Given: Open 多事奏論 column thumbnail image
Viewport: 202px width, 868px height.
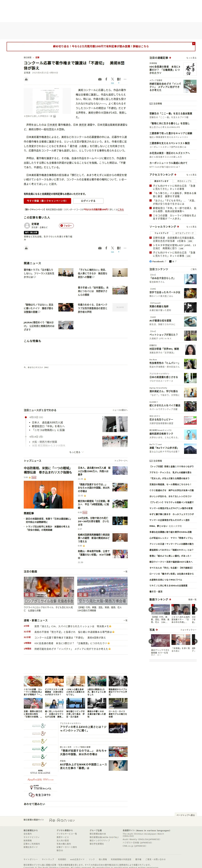Looking at the screenshot, I should pyautogui.click(x=190, y=69).
